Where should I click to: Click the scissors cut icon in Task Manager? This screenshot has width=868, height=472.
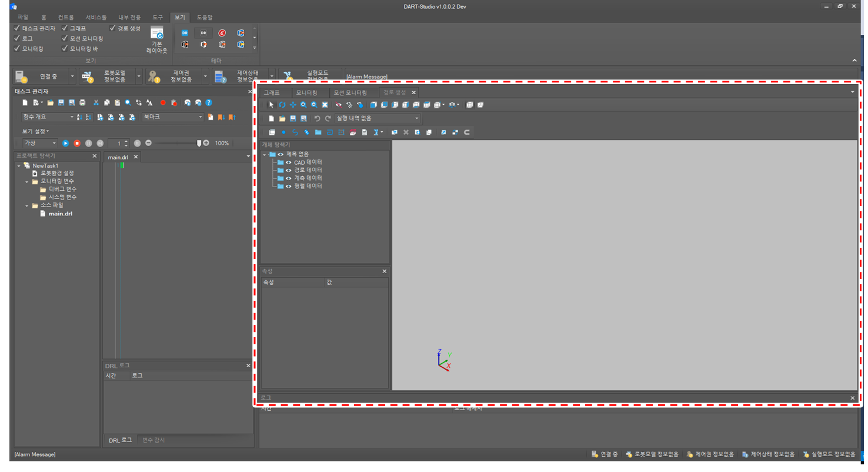[96, 102]
